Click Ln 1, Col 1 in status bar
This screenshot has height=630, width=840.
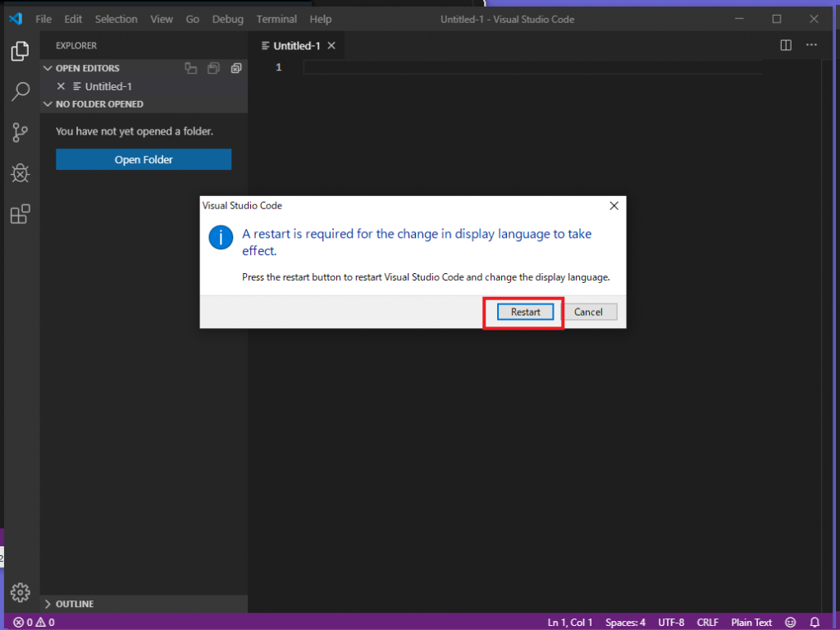569,623
